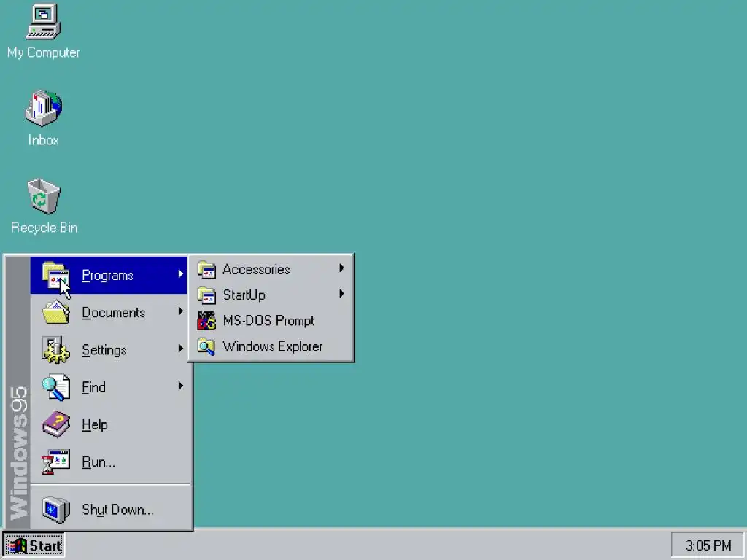747x560 pixels.
Task: Open the Accessories program group
Action: pyautogui.click(x=271, y=270)
